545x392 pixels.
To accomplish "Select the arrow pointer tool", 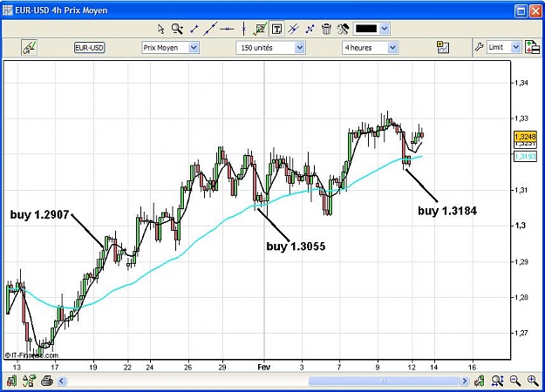I will [161, 29].
